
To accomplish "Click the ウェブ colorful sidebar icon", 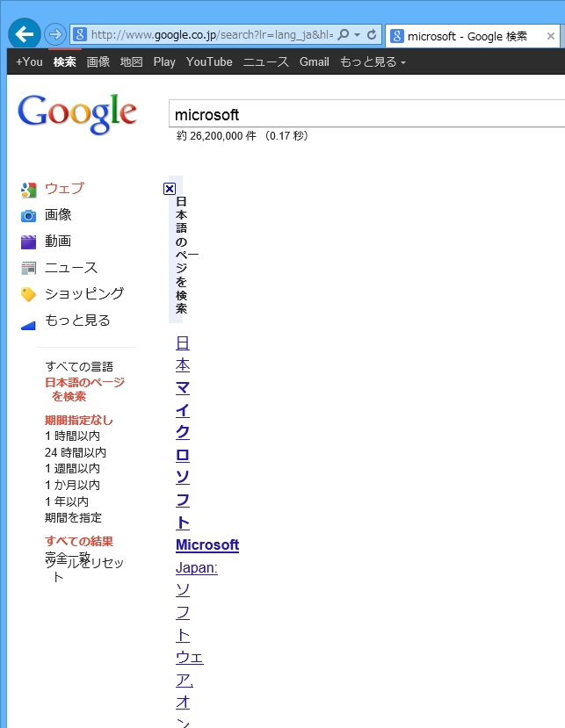I will (x=28, y=190).
